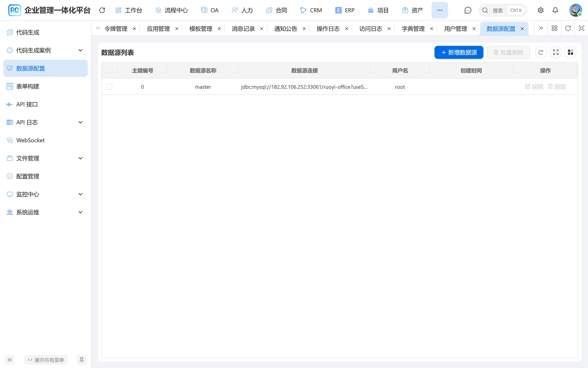The image size is (588, 368).
Task: Collapse the sidebar with double-chevron icon
Action: coord(10,360)
